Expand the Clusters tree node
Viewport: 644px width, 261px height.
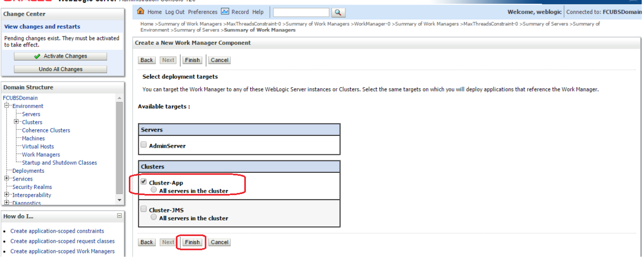[x=17, y=122]
